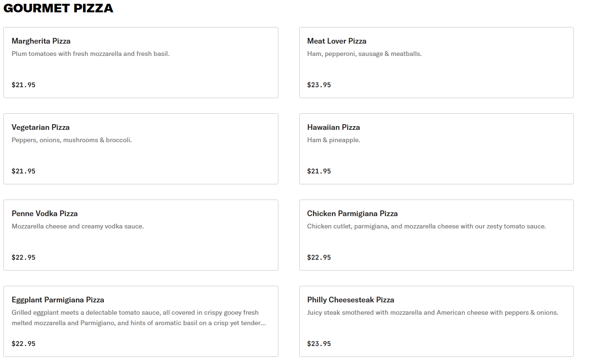The width and height of the screenshot is (589, 364).
Task: Click the Meat Lover Pizza $23.95 price
Action: click(x=319, y=85)
